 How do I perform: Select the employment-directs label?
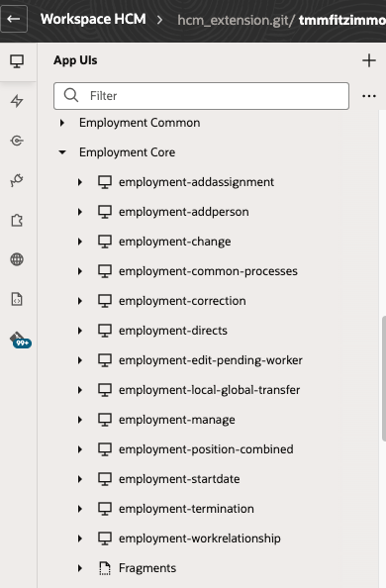[173, 331]
